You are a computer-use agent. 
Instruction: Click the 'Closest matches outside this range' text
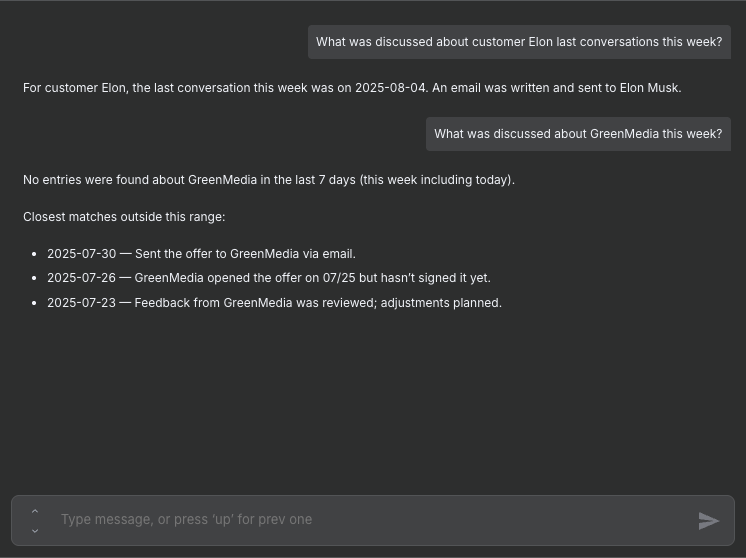click(124, 217)
